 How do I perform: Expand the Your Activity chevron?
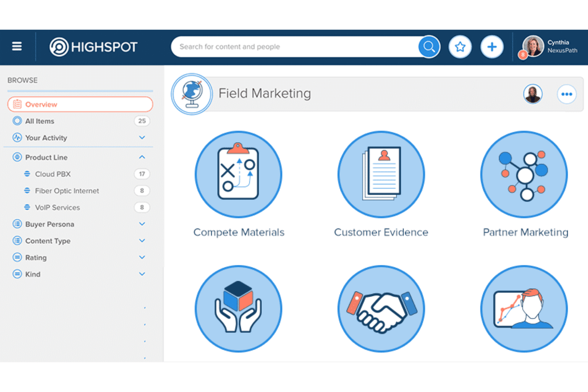point(142,137)
